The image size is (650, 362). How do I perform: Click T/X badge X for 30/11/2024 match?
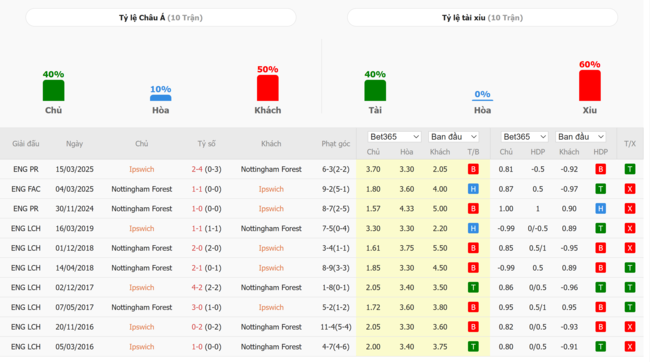(630, 209)
